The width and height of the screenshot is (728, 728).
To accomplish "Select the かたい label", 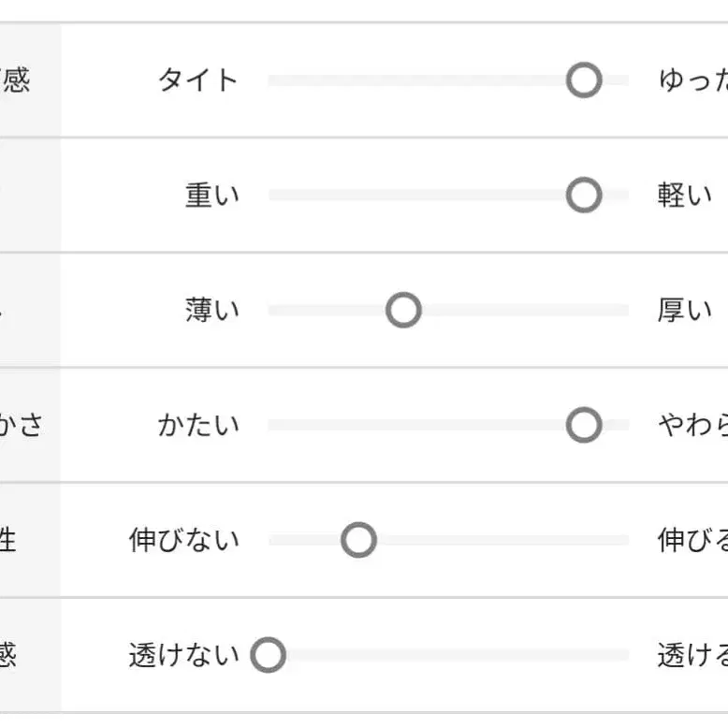I will (x=198, y=426).
